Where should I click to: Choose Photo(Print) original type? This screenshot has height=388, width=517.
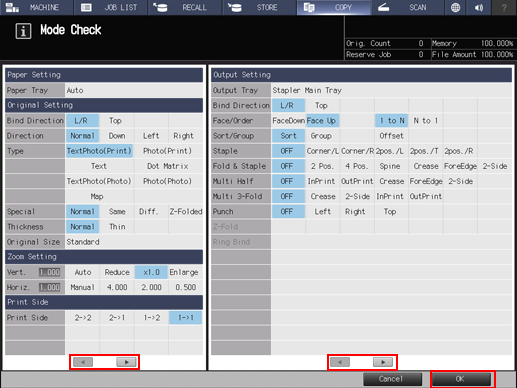[168, 151]
